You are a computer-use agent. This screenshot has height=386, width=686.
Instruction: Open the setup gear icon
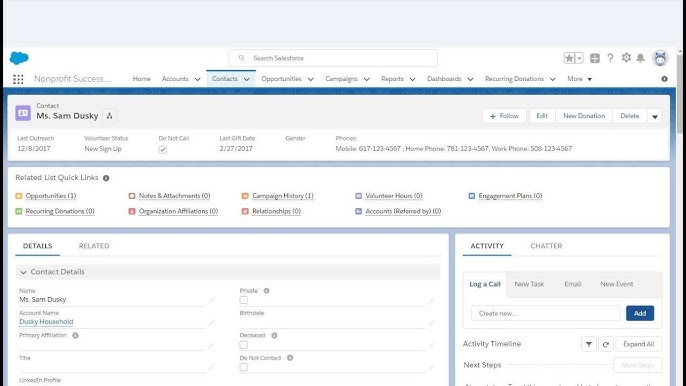pyautogui.click(x=626, y=58)
